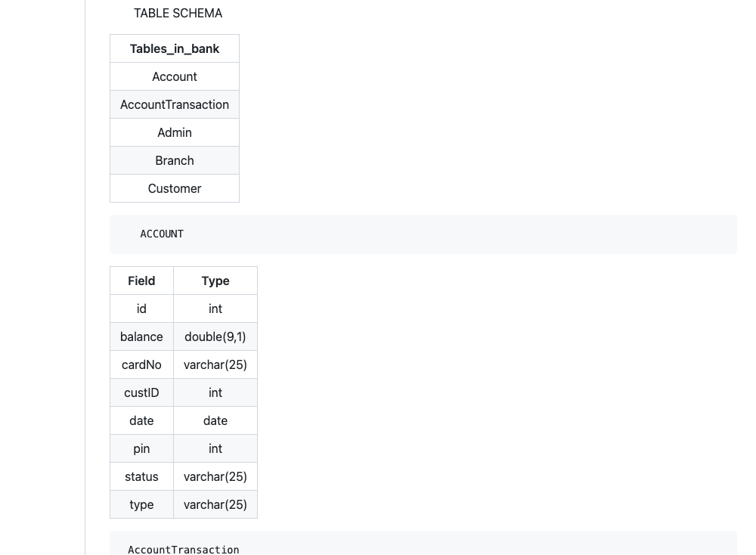The height and width of the screenshot is (555, 756).
Task: Select the pin field cell
Action: click(141, 448)
